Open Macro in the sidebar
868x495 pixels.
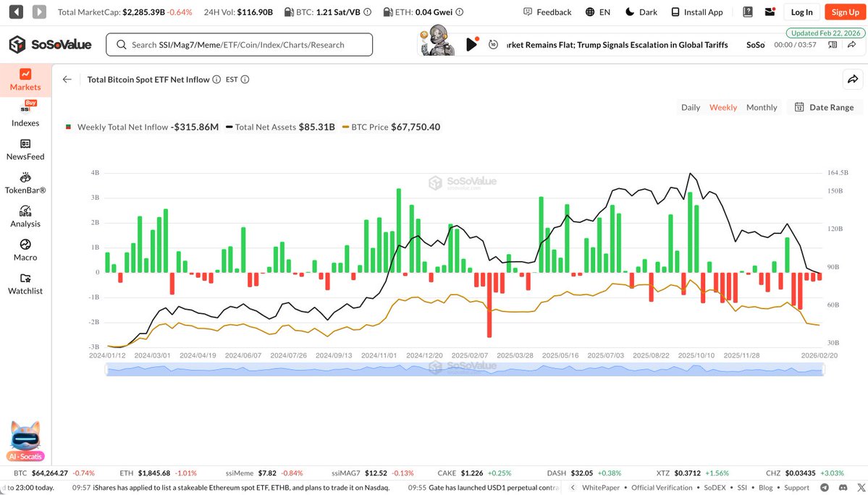(25, 250)
